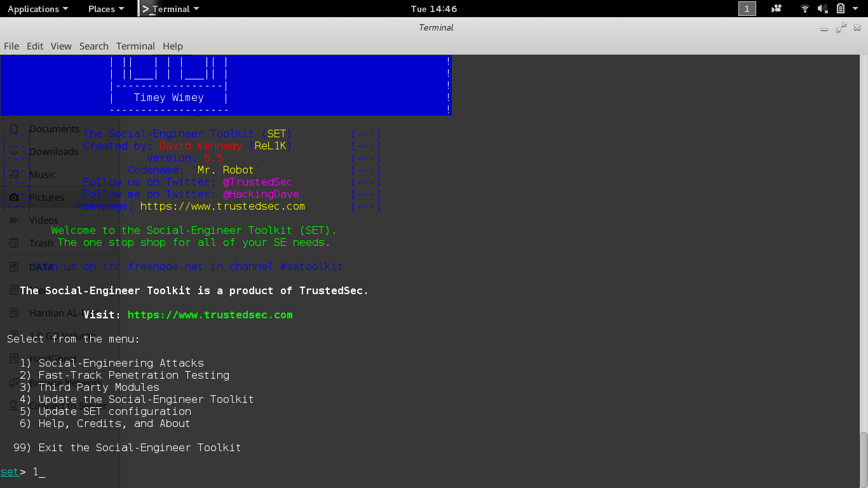
Task: Click the screen recorder icon in the top bar
Action: coord(776,9)
